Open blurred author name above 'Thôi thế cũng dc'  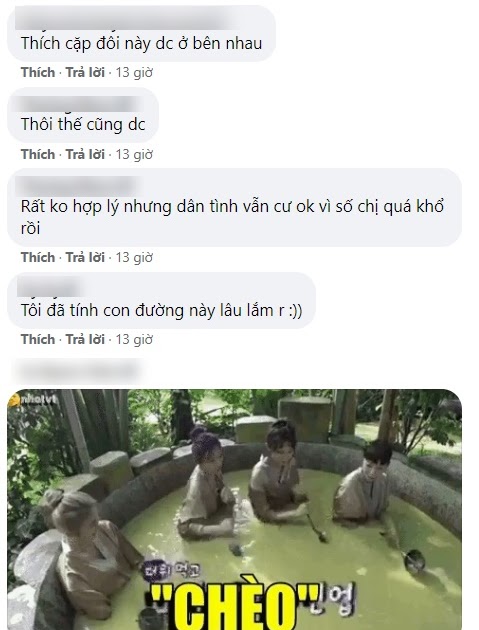(x=78, y=103)
